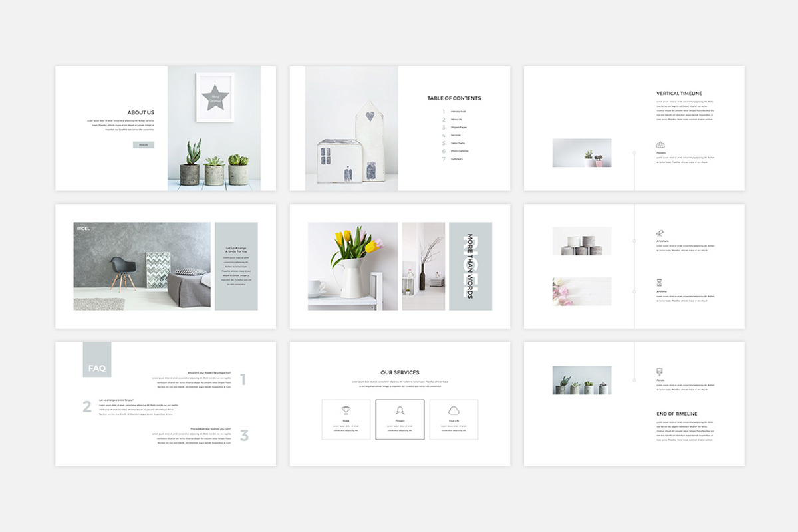Click the RIGEL logo on chair photo
This screenshot has height=532, width=798.
[x=83, y=229]
